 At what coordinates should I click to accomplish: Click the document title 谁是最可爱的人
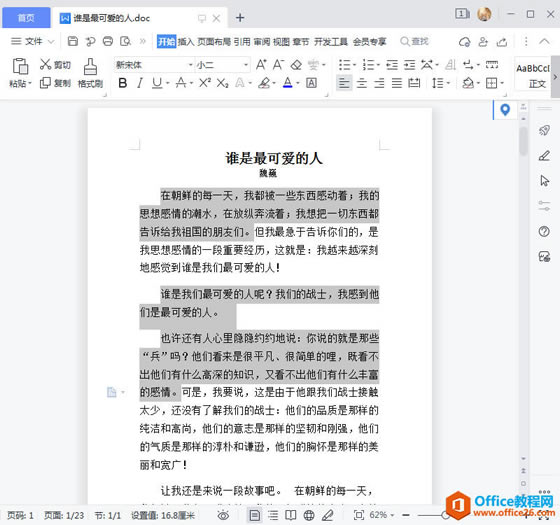(x=274, y=158)
